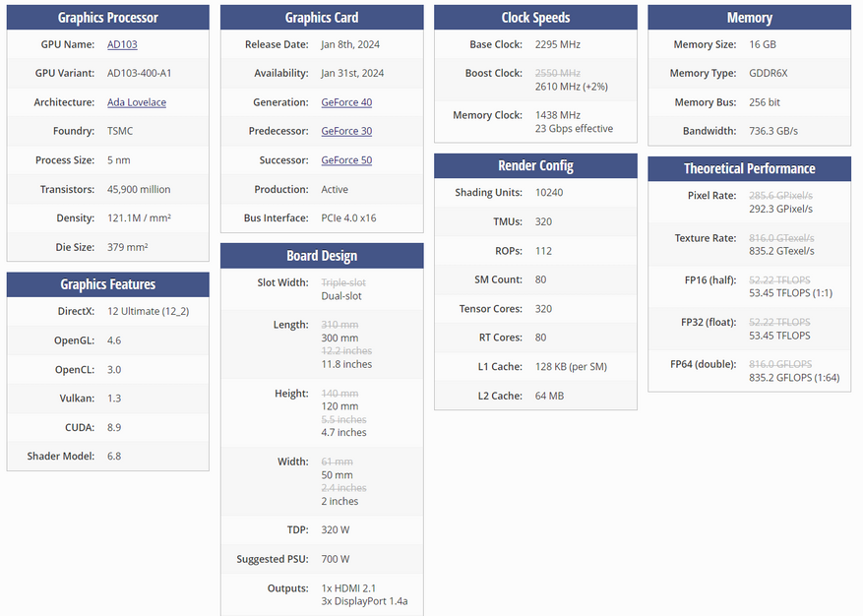Click the 16 GB memory size value
This screenshot has width=863, height=616.
click(763, 44)
